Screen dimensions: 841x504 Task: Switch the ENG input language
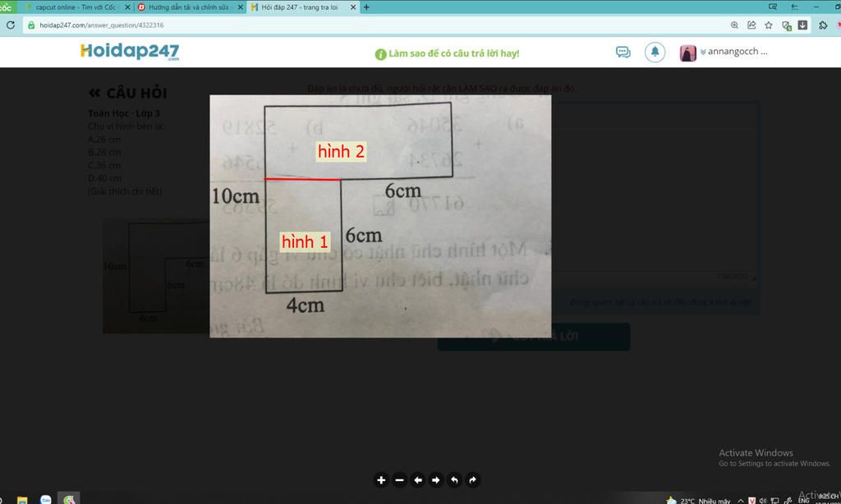click(803, 501)
